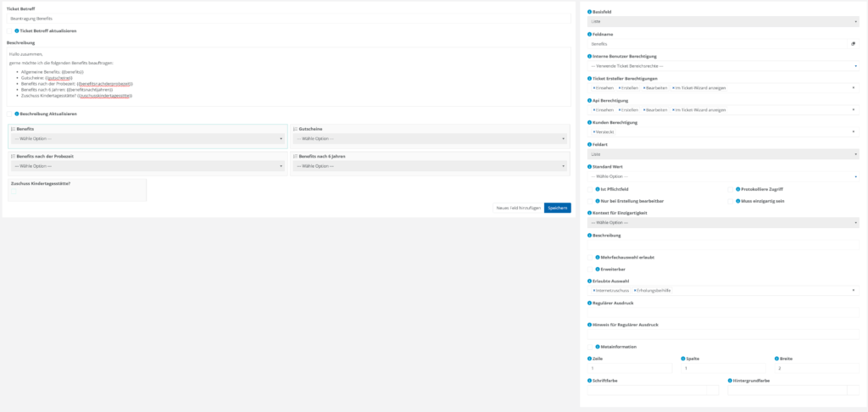Click the Speichern button
The width and height of the screenshot is (868, 412).
click(x=557, y=208)
